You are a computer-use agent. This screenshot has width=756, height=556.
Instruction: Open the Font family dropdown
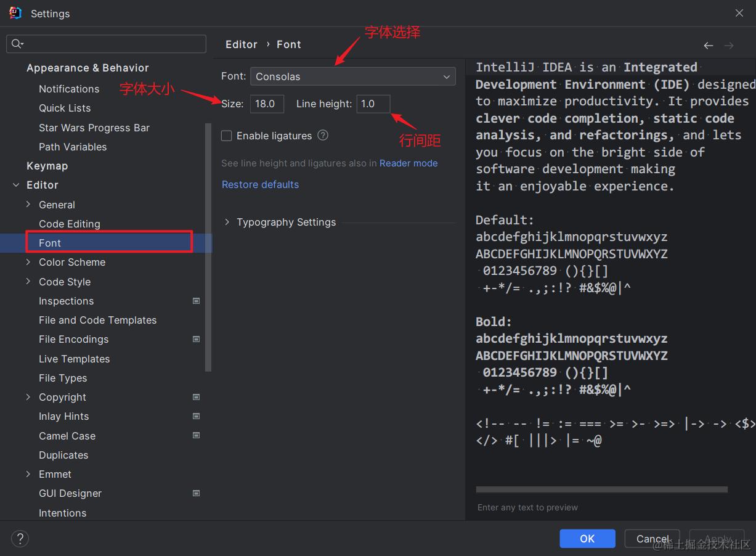(x=352, y=76)
